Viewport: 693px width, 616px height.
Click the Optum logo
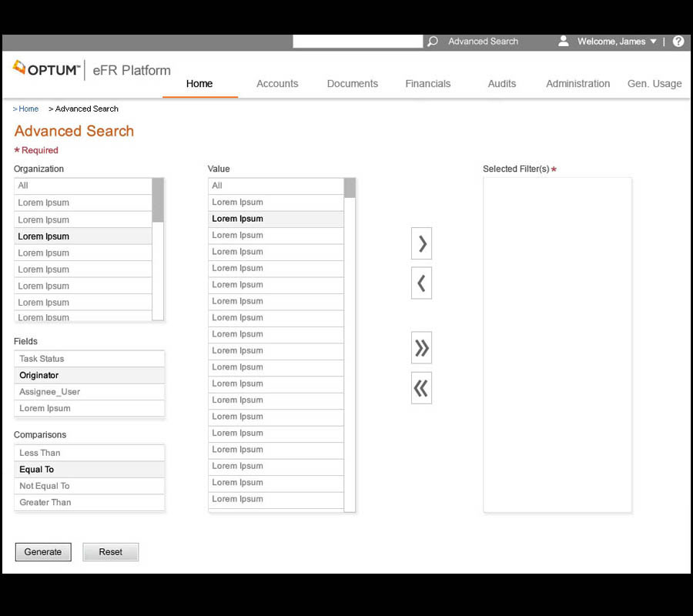point(47,70)
